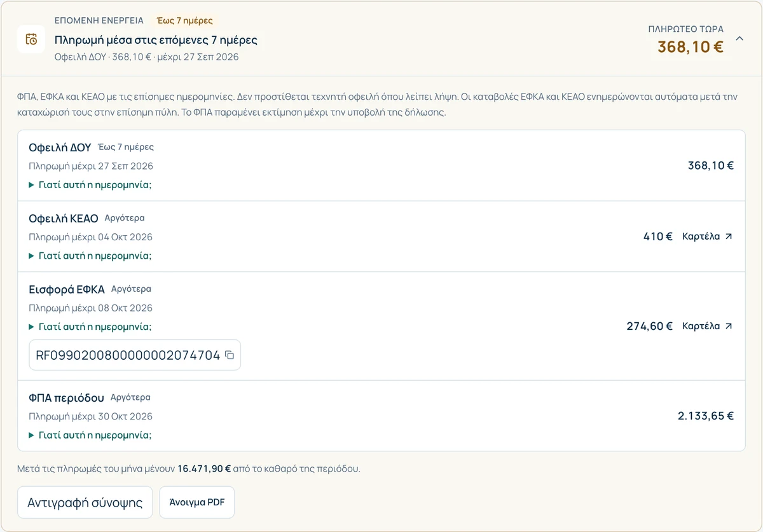Click the ΦΠΑ περιόδου amount 2.133,65 €
The height and width of the screenshot is (532, 763).
pyautogui.click(x=706, y=416)
